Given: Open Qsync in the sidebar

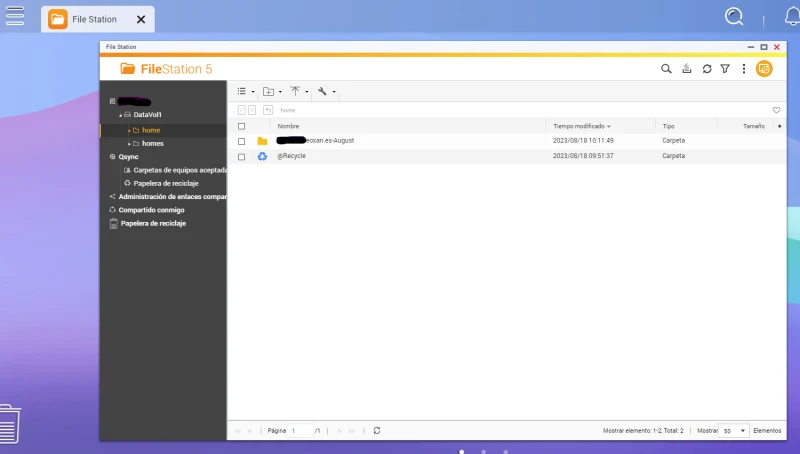Looking at the screenshot, I should tap(128, 157).
